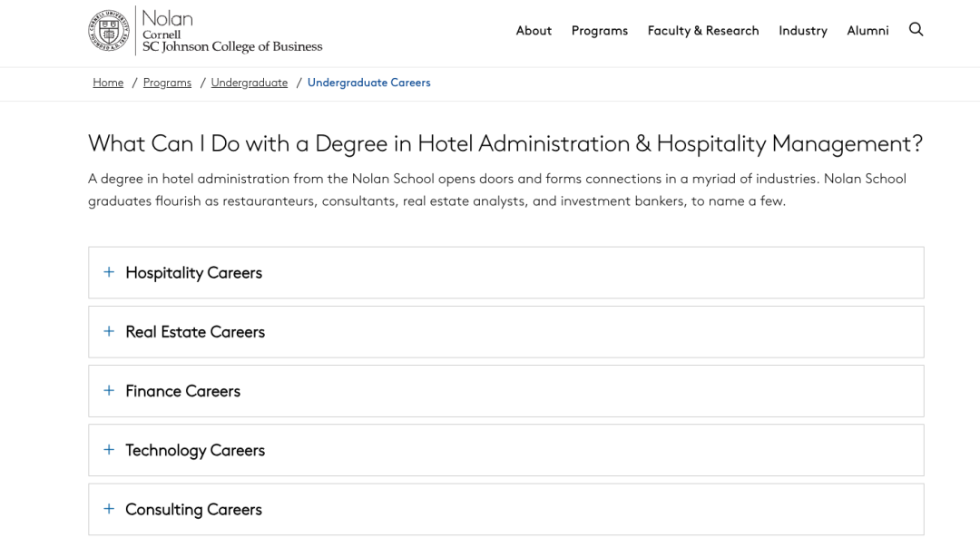Viewport: 980px width, 548px height.
Task: Expand the Real Estate Careers section
Action: 505,332
